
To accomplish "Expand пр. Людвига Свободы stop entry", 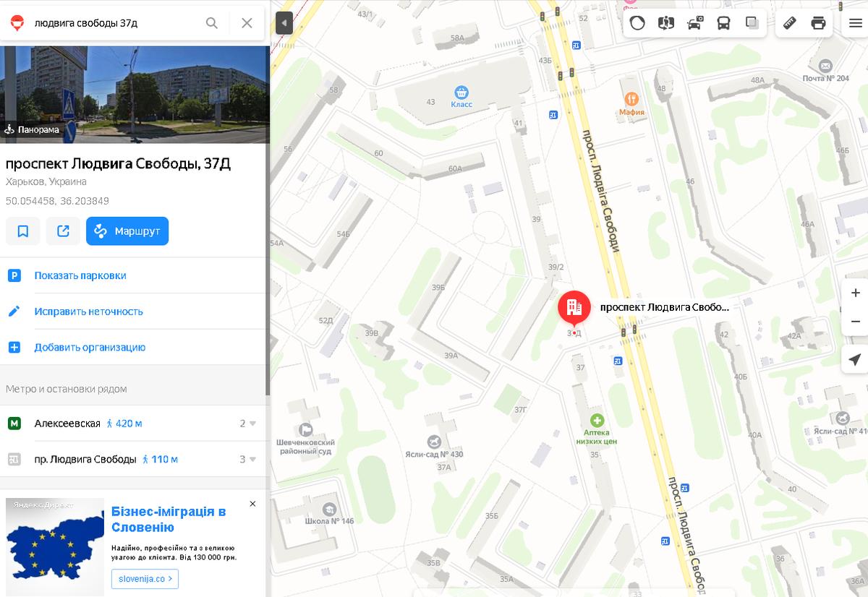I will pos(134,459).
